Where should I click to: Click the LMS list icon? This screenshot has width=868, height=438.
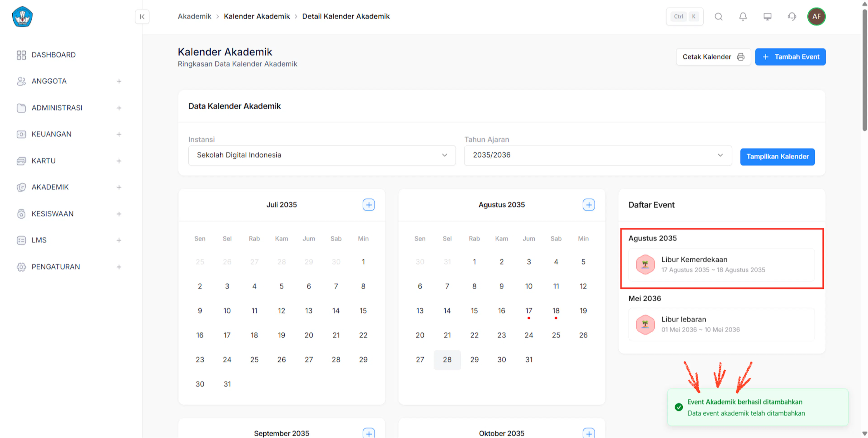click(21, 240)
